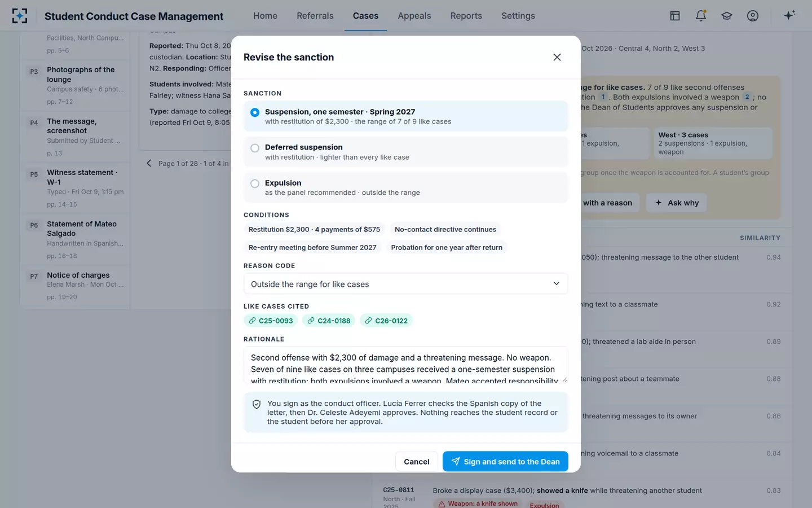Viewport: 812px width, 508px height.
Task: Select the Expulsion sanction option
Action: tap(405, 187)
